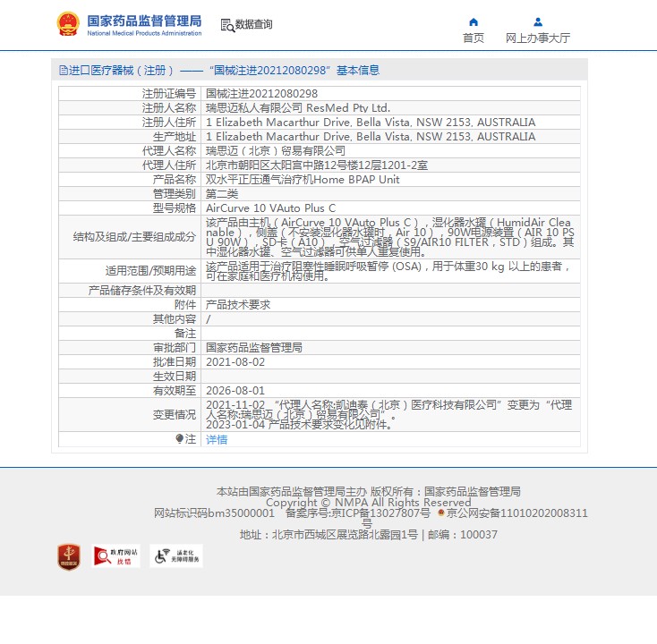This screenshot has height=644, width=657.
Task: Open the 详情 details link
Action: (217, 439)
